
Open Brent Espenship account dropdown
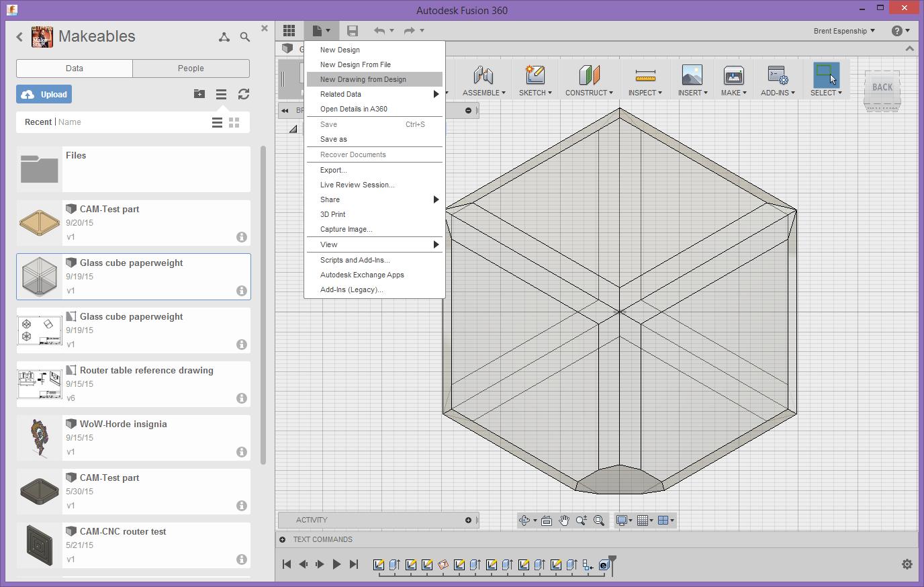click(x=844, y=31)
